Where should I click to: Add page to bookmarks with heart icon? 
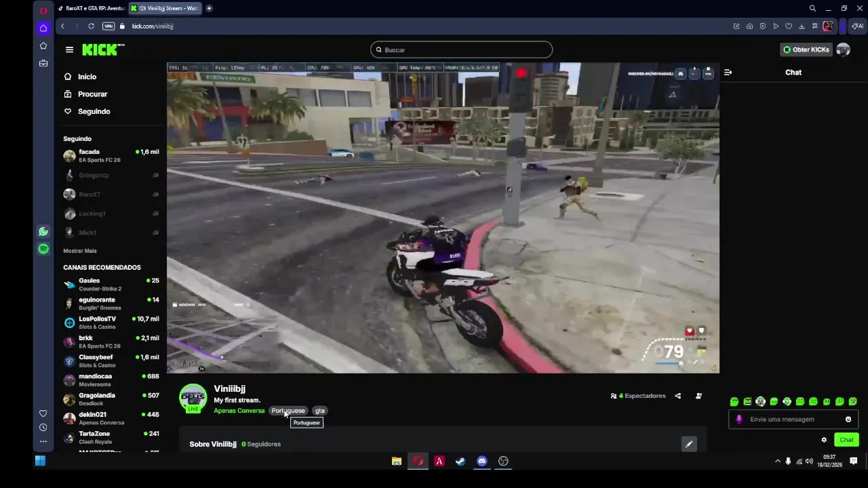click(x=789, y=26)
